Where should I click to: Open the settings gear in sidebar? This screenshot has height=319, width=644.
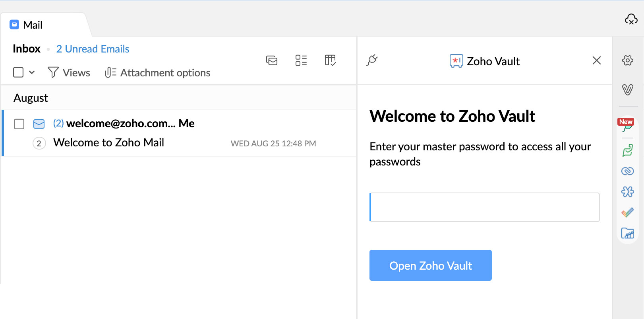[628, 60]
